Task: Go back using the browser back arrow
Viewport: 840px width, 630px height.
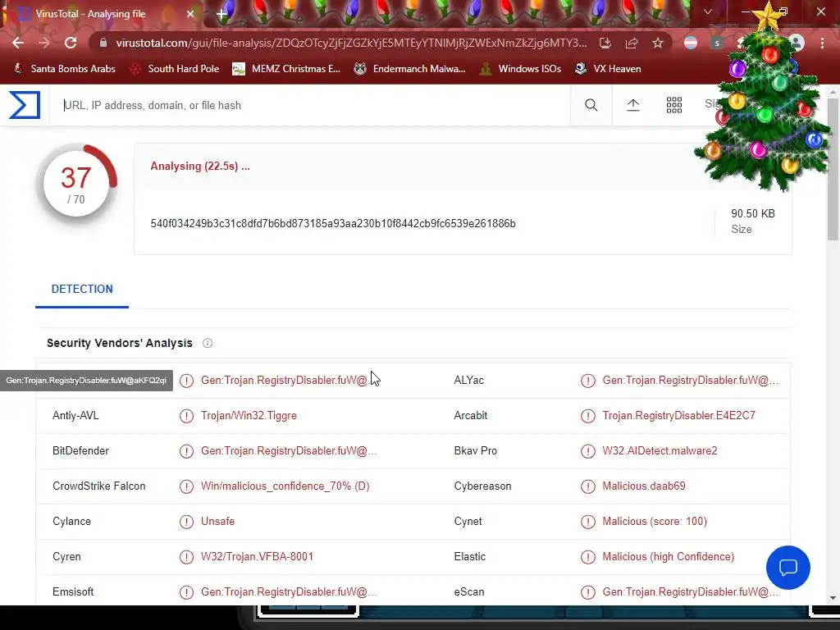Action: (x=18, y=43)
